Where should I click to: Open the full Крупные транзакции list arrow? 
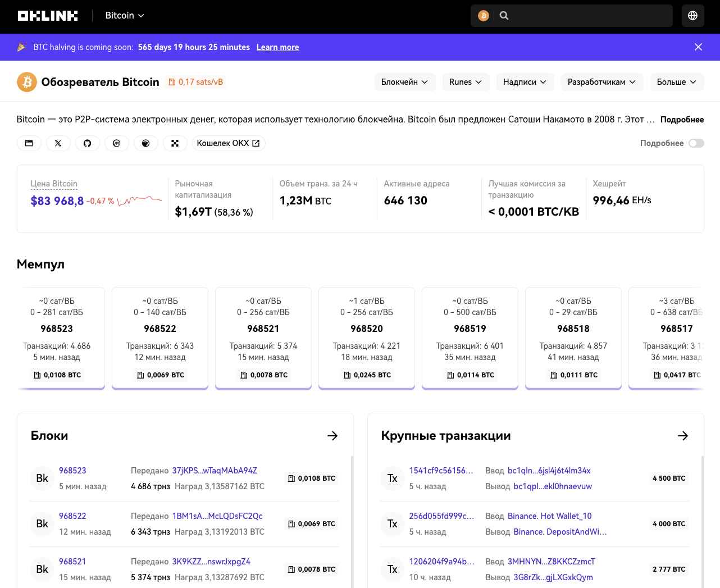coord(683,436)
